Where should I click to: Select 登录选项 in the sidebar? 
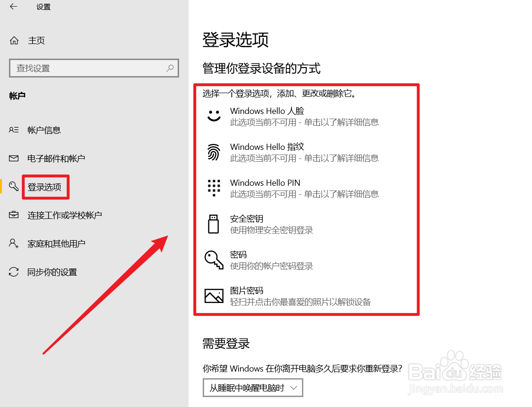pos(46,187)
